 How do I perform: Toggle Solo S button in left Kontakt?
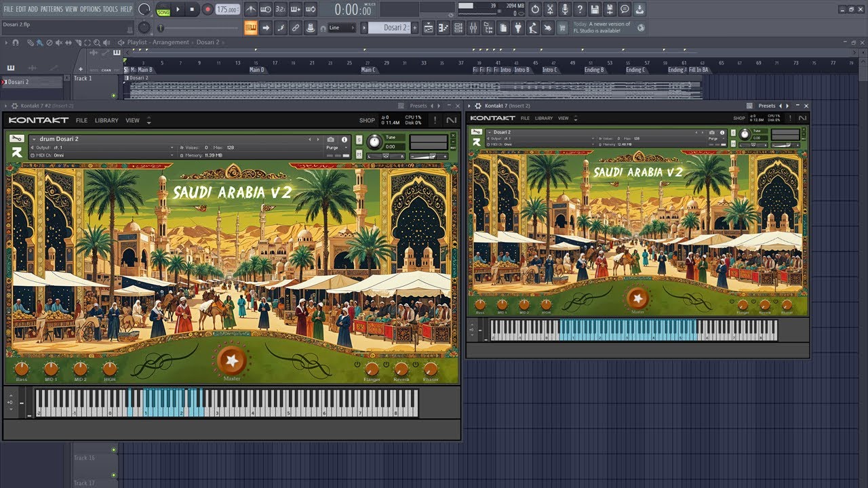[359, 140]
